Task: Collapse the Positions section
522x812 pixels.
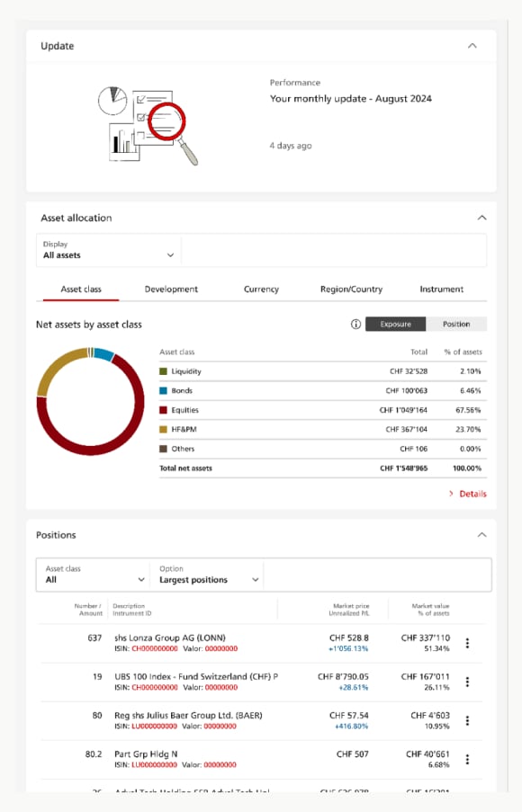Action: [481, 534]
